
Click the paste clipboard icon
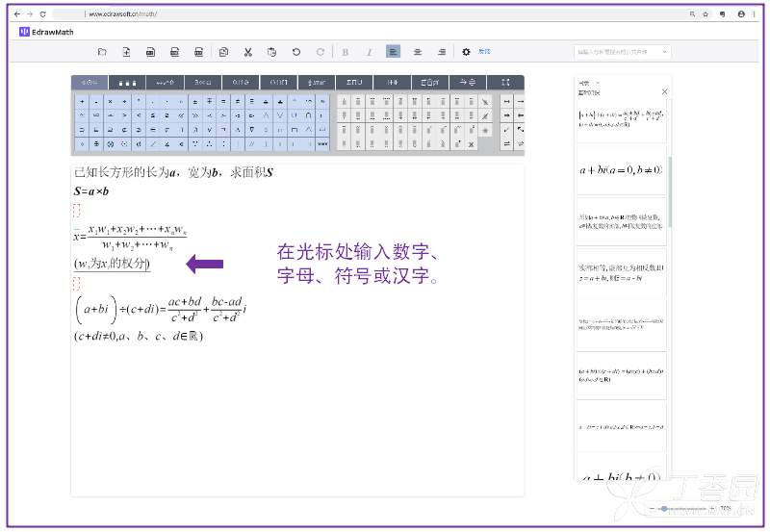pyautogui.click(x=271, y=52)
